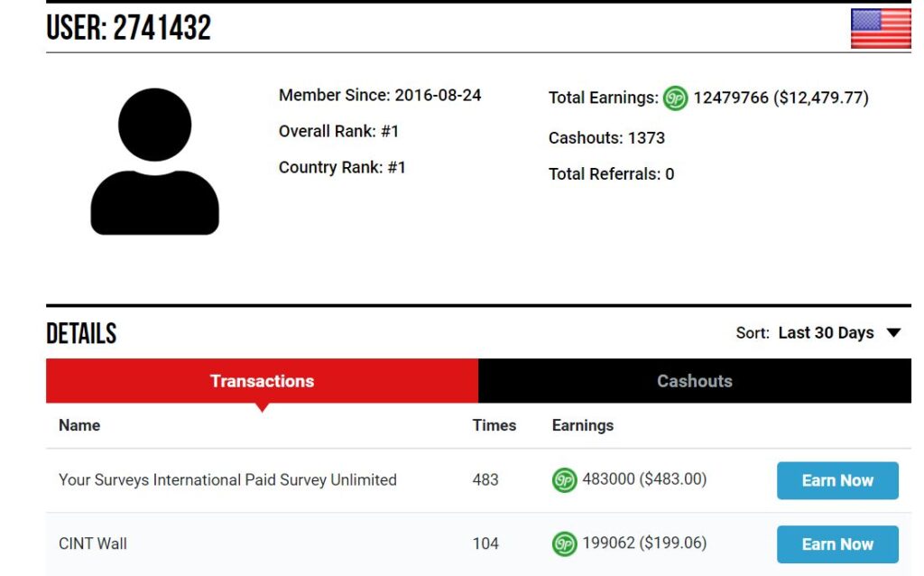Open the CINT Wall transaction entry

pyautogui.click(x=93, y=543)
